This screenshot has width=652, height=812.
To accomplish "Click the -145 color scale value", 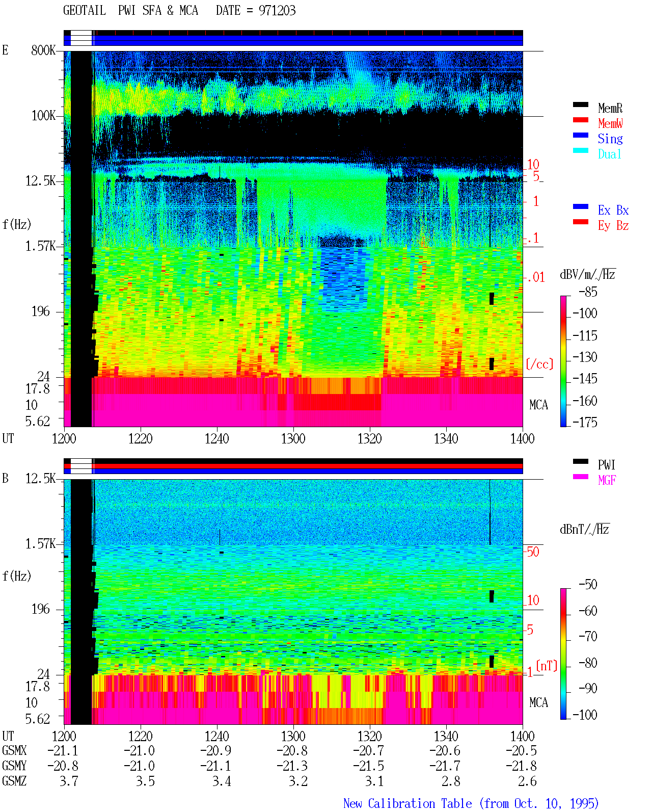I will pyautogui.click(x=585, y=379).
